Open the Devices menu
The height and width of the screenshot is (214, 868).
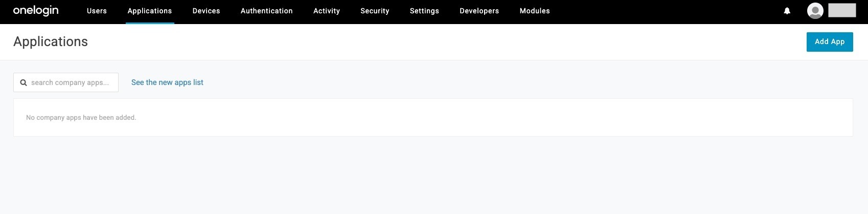[x=206, y=11]
